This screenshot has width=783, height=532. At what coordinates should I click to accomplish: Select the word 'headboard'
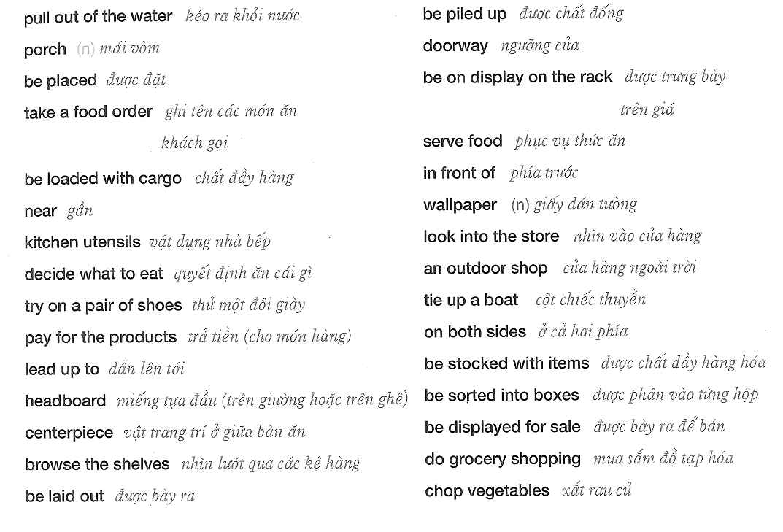coord(66,401)
